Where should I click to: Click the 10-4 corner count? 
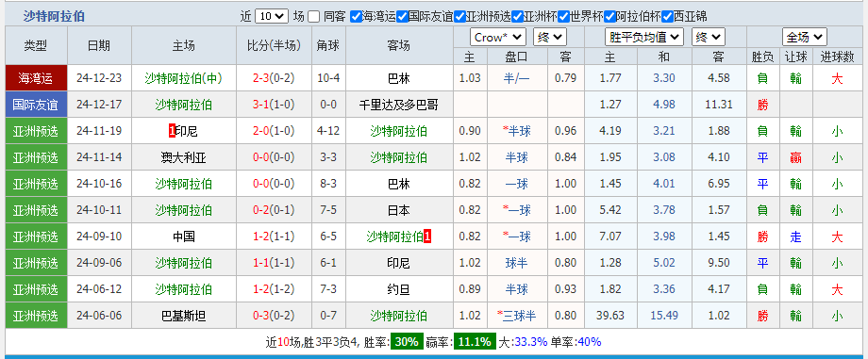tap(328, 78)
